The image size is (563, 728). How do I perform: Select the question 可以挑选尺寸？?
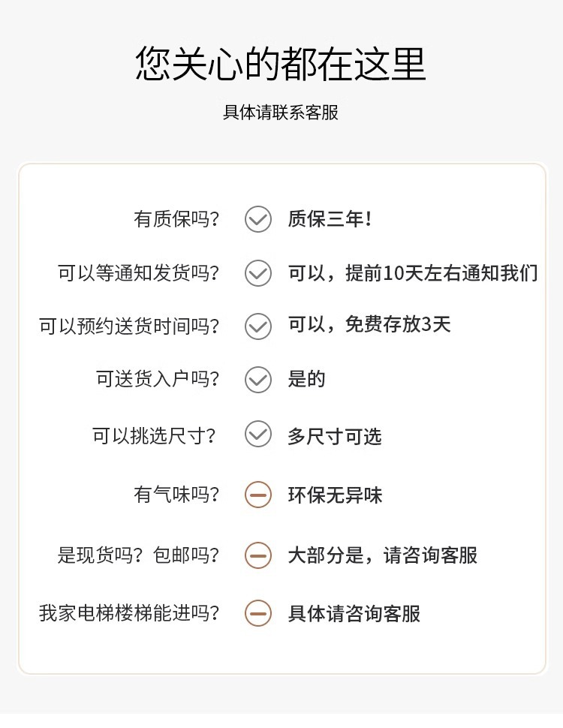pyautogui.click(x=155, y=435)
